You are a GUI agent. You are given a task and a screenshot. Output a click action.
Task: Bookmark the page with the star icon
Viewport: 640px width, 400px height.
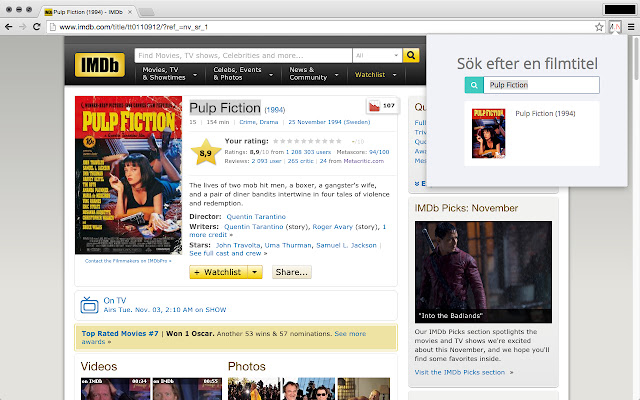[599, 27]
